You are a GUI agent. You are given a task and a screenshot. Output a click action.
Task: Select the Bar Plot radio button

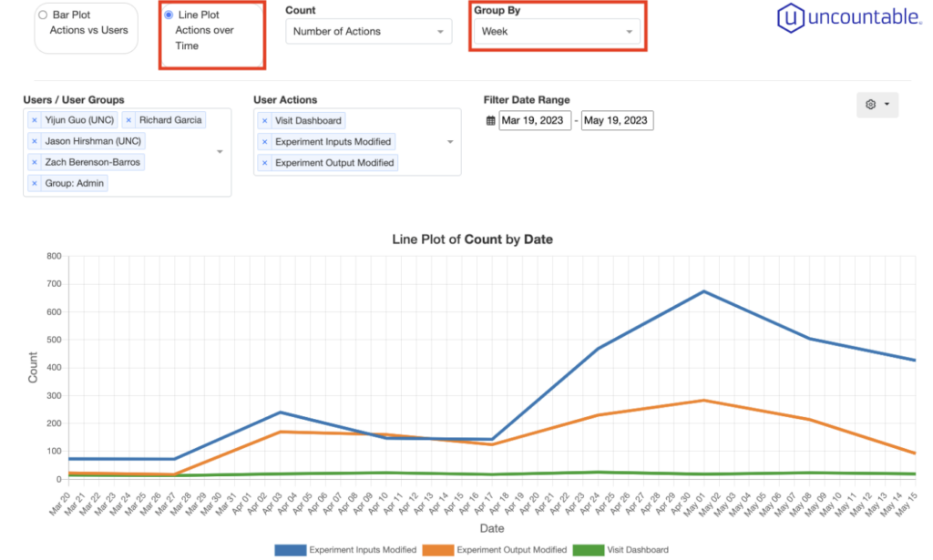click(43, 15)
